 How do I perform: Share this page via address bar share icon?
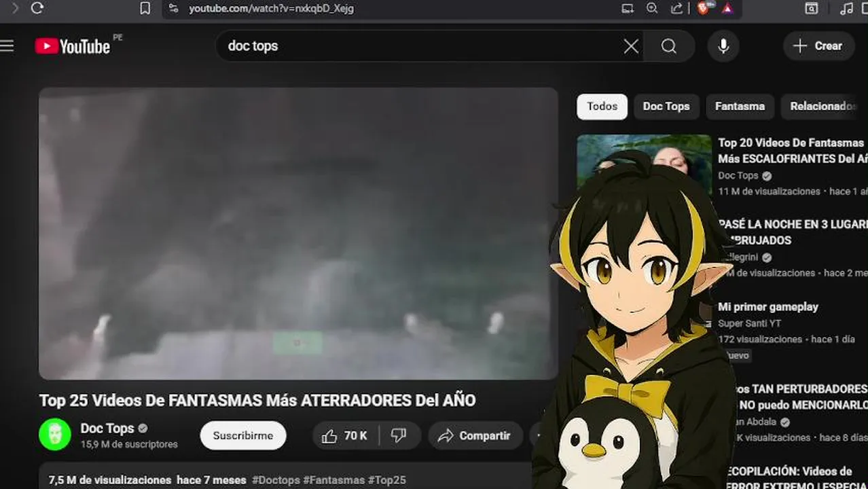click(x=676, y=8)
